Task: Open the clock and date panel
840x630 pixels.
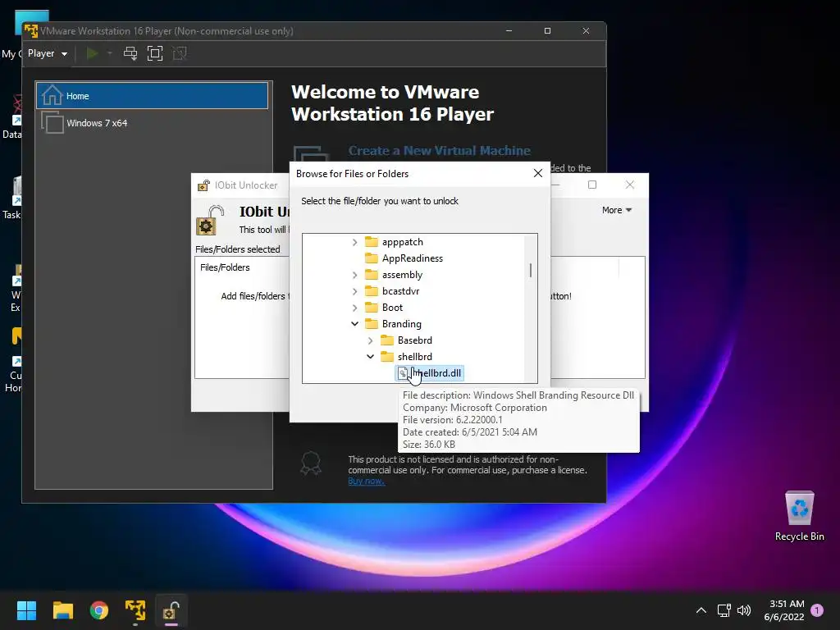Action: [784, 610]
